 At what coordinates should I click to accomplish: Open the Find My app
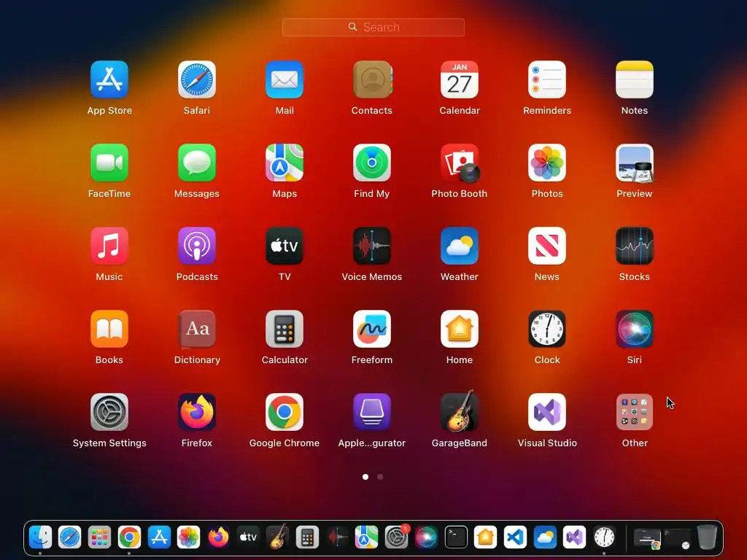[x=372, y=163]
